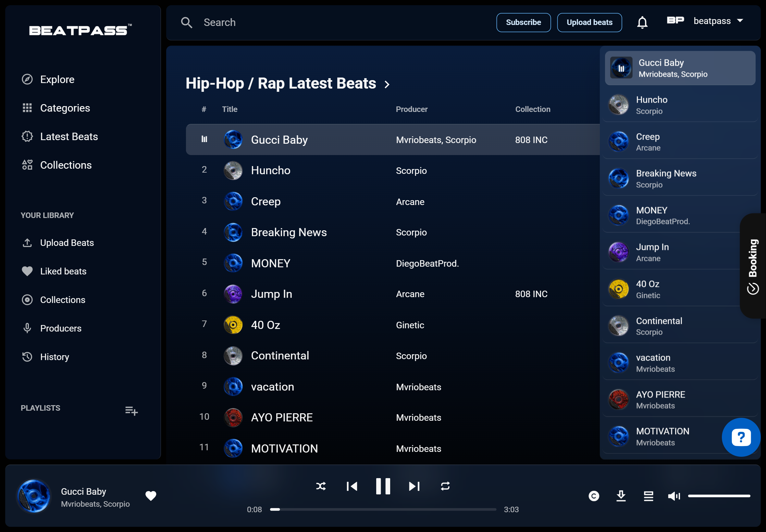Image resolution: width=766 pixels, height=532 pixels.
Task: Click the Upload beats button
Action: click(589, 23)
